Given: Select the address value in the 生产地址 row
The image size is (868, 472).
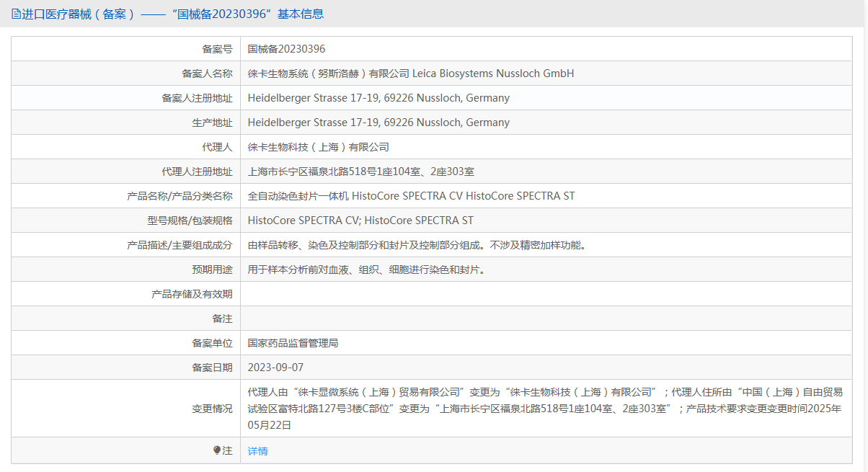Looking at the screenshot, I should click(x=378, y=123).
